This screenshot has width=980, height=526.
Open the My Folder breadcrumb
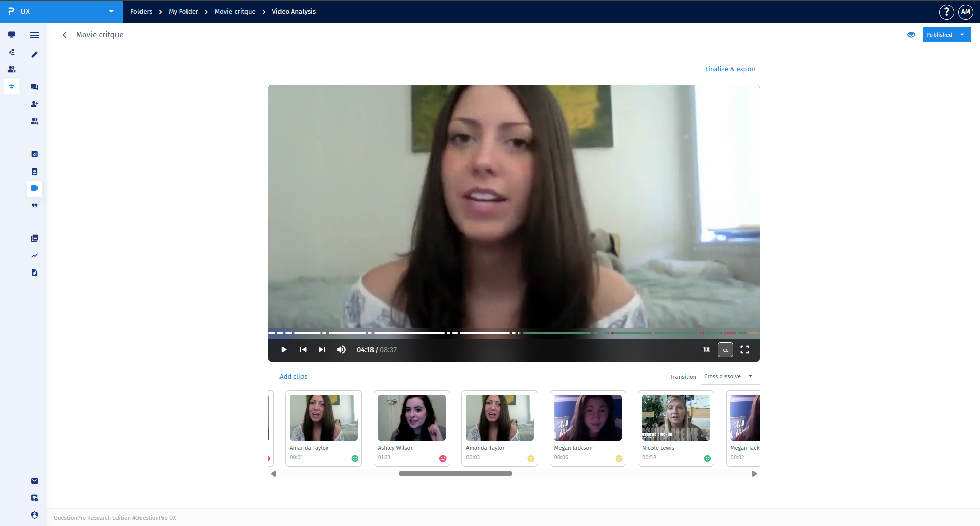pos(183,11)
